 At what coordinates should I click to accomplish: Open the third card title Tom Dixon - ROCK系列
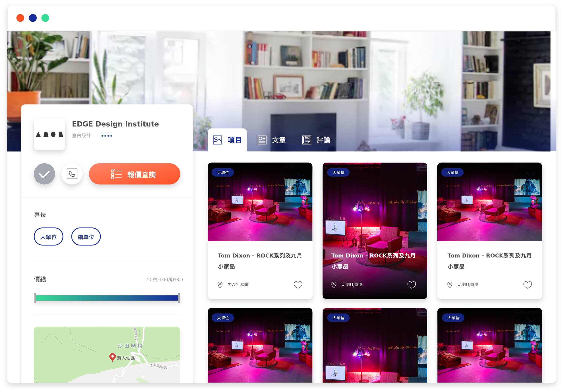[x=490, y=261]
